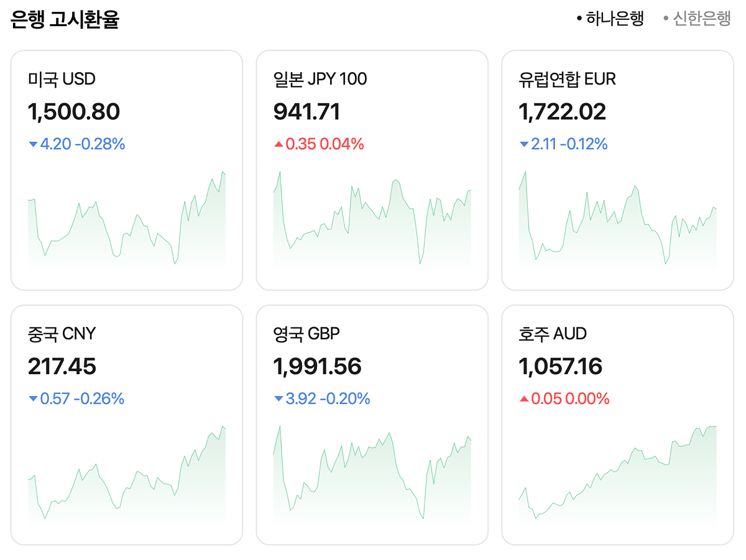Image resolution: width=746 pixels, height=560 pixels.
Task: Click the AUD red up-arrow indicator
Action: click(524, 399)
